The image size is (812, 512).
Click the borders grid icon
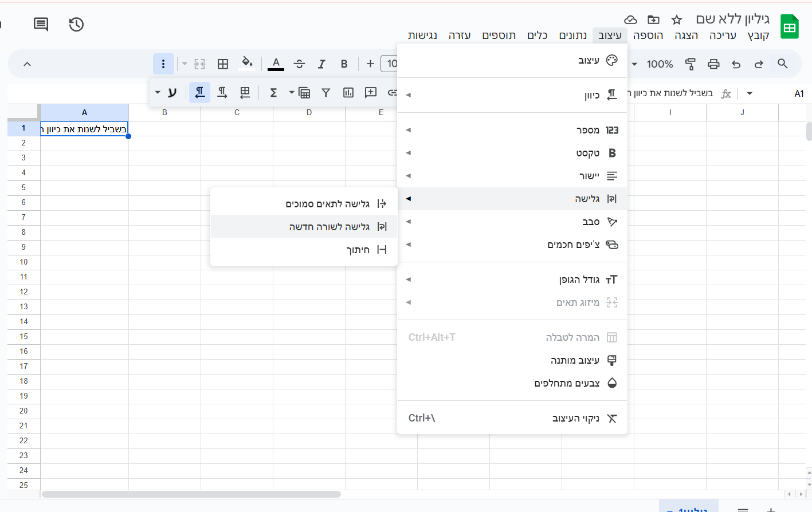point(223,64)
